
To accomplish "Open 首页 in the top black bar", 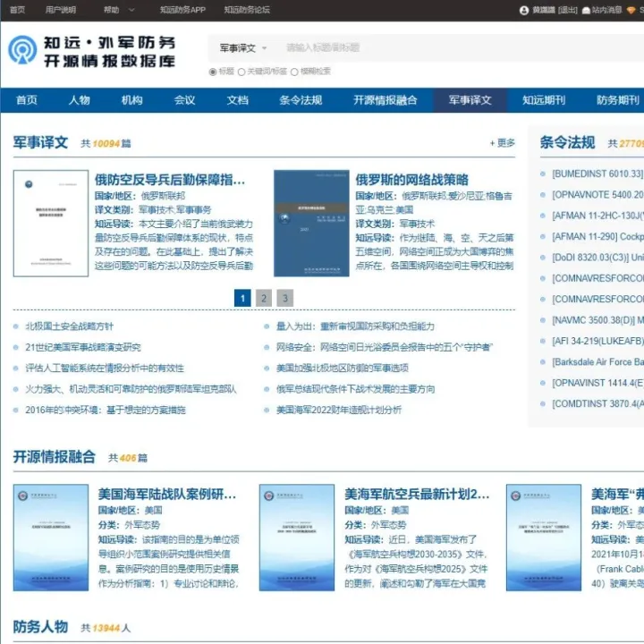I will (17, 10).
